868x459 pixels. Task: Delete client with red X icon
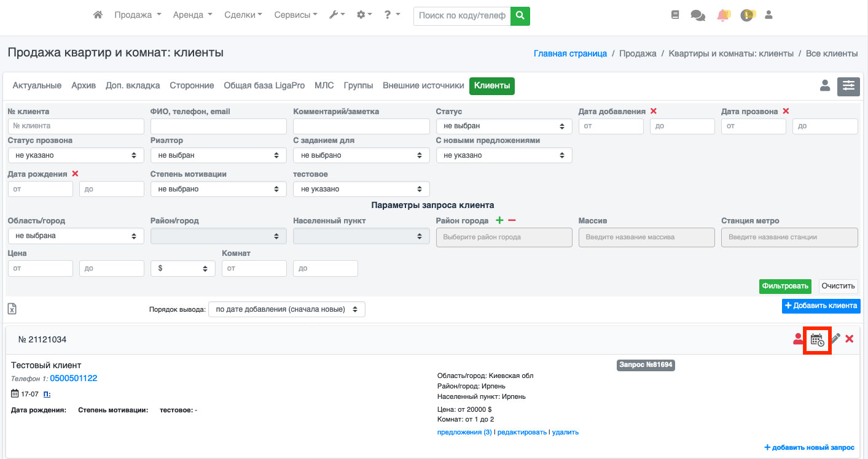pyautogui.click(x=850, y=339)
